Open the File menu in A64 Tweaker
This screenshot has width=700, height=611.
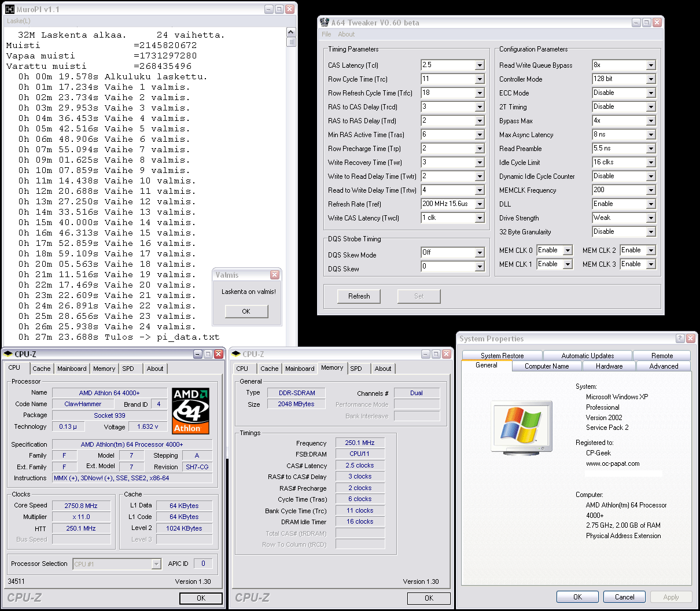click(x=326, y=34)
